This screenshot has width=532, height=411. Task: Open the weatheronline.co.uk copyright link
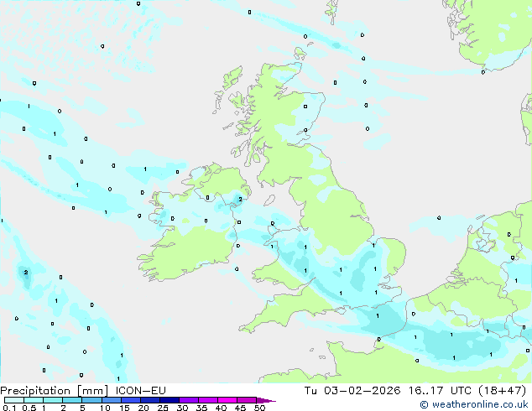(474, 404)
